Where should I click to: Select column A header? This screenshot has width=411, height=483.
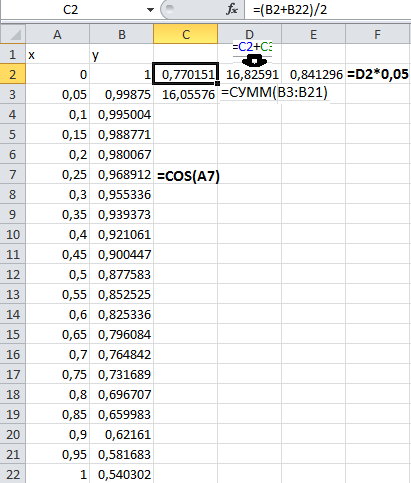[x=57, y=34]
